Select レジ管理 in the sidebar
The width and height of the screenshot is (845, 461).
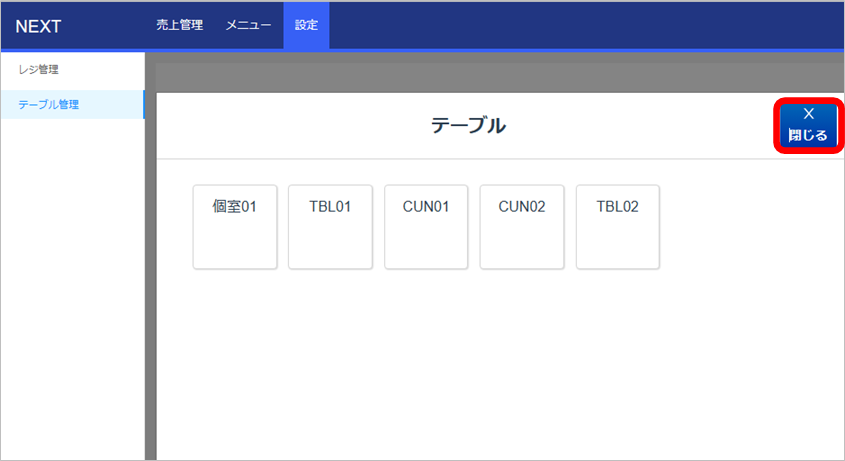[x=39, y=70]
